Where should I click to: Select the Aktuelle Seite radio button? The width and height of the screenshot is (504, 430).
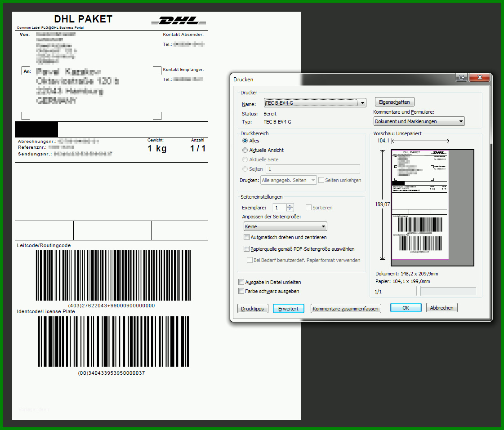245,160
